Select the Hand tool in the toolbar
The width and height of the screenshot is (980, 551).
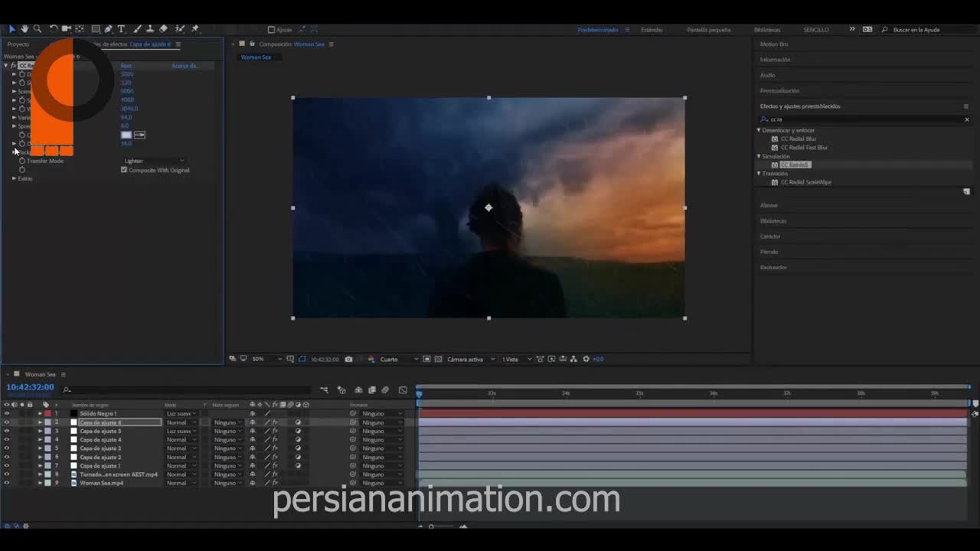(x=24, y=29)
